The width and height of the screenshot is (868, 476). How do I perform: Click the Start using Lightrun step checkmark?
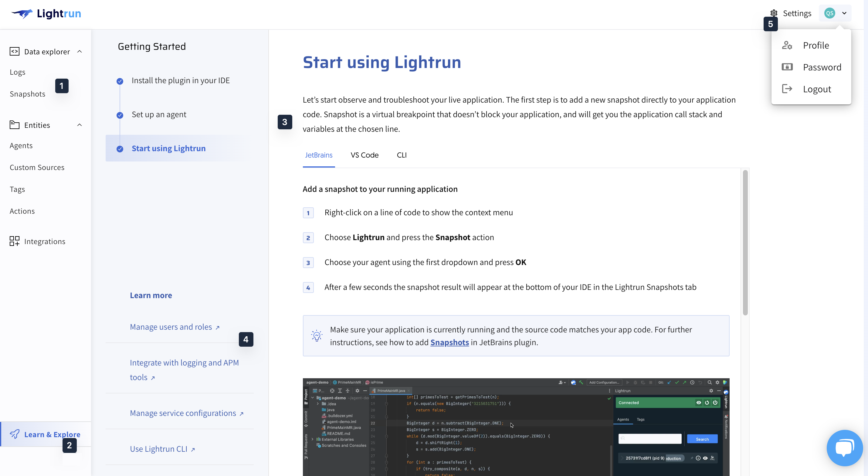pyautogui.click(x=120, y=149)
